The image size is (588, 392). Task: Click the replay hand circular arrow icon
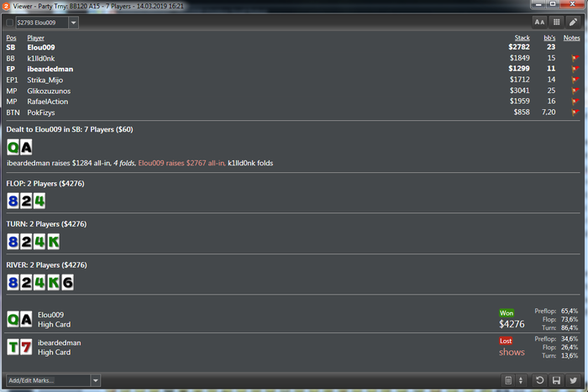click(x=539, y=380)
